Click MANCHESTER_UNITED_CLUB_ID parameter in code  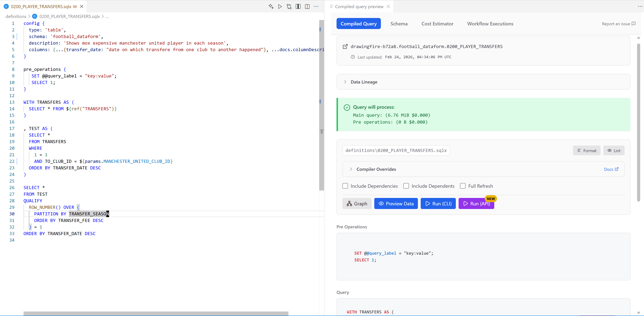click(137, 161)
